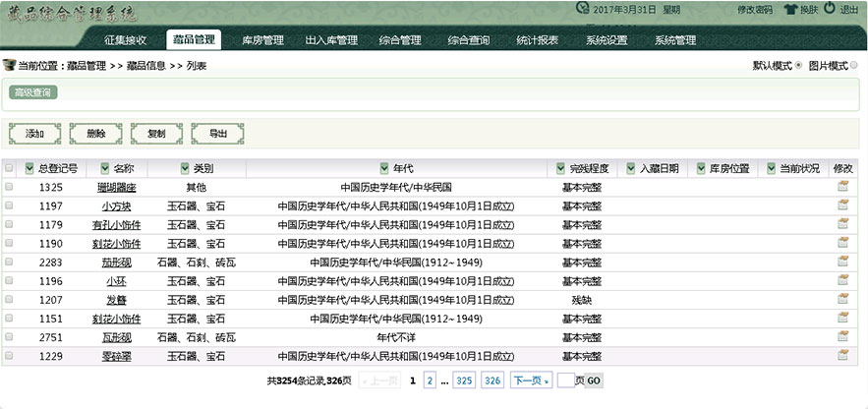Open the 珊瑚器座 item link
The width and height of the screenshot is (868, 409).
[x=116, y=187]
